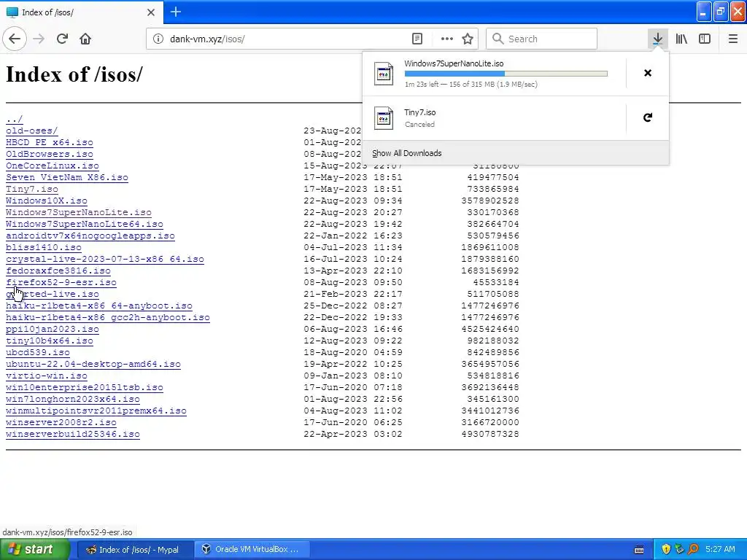Click winmultipointsvr2011premx64.iso link
Image resolution: width=747 pixels, height=560 pixels.
coord(96,411)
